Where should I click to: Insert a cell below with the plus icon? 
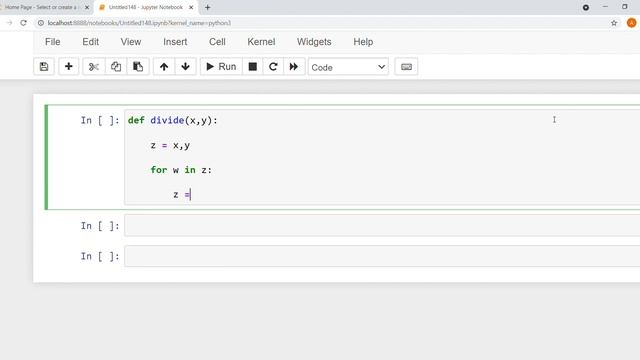coord(69,67)
